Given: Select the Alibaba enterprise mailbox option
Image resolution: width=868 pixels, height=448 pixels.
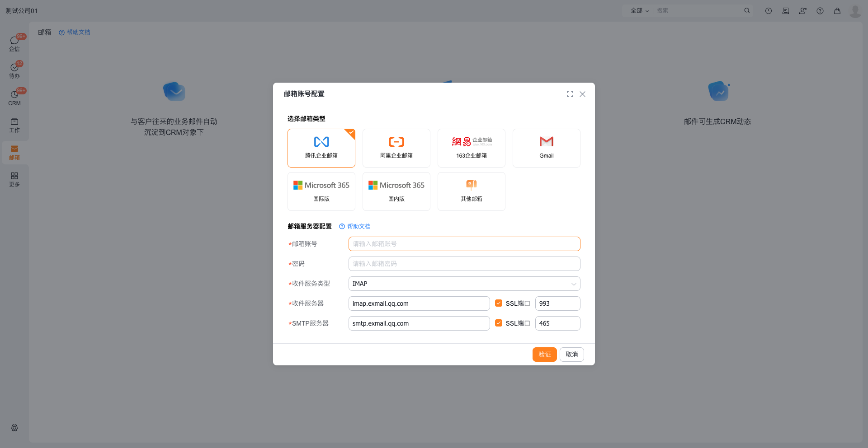Looking at the screenshot, I should [396, 148].
